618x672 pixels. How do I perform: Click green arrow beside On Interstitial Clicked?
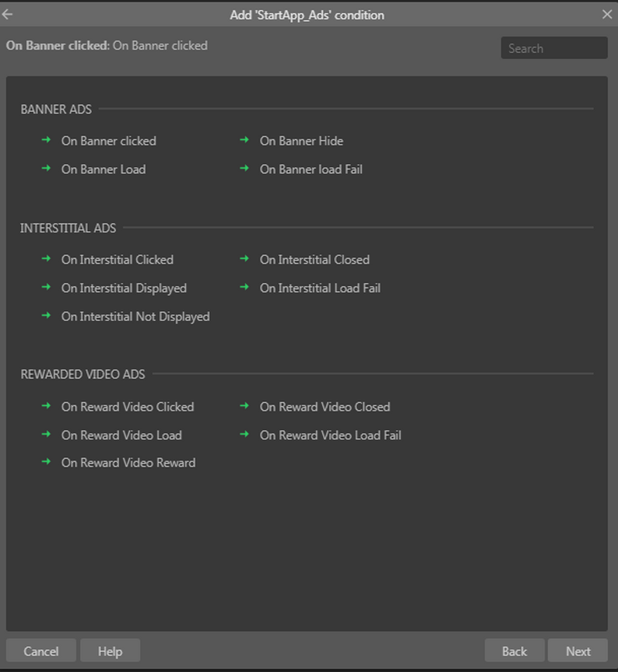47,259
